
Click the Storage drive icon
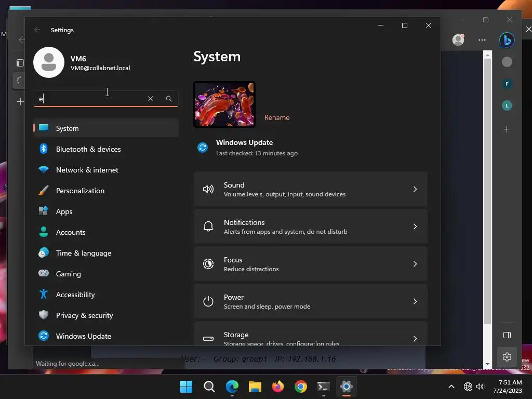208,339
